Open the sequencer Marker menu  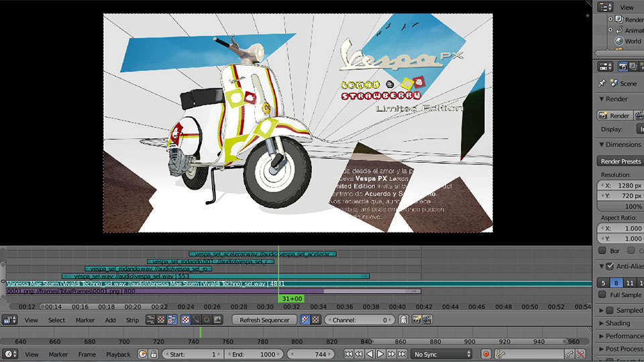tap(85, 320)
